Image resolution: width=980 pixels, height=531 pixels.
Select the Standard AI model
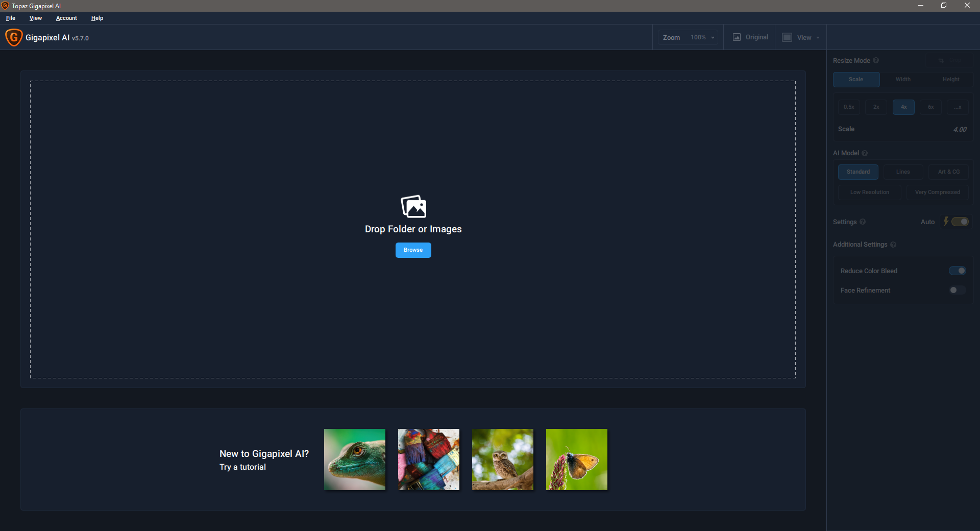[858, 172]
